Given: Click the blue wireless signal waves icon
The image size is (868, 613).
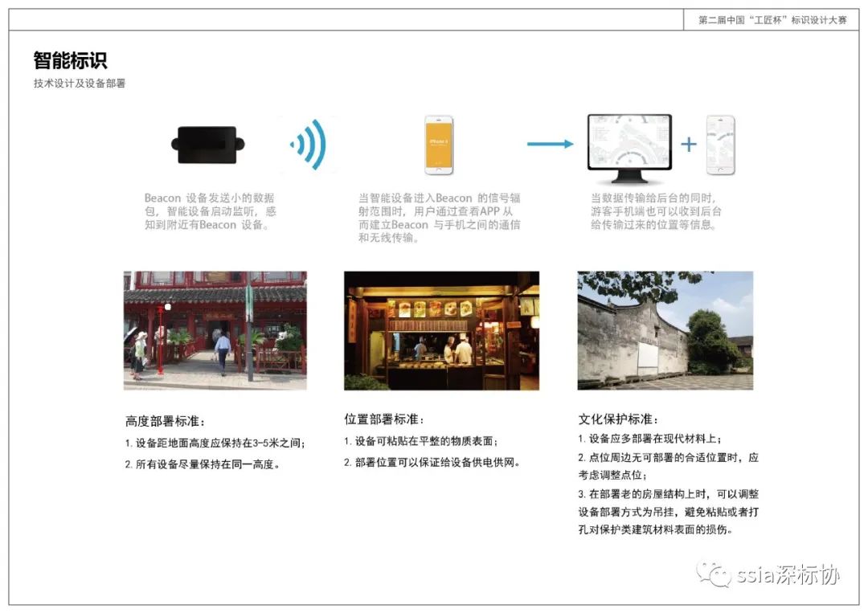Looking at the screenshot, I should point(309,145).
